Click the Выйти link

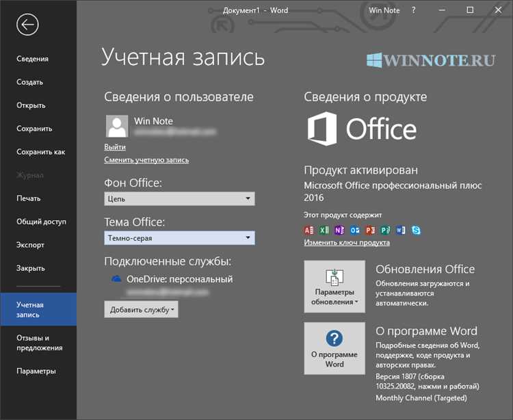[x=115, y=147]
